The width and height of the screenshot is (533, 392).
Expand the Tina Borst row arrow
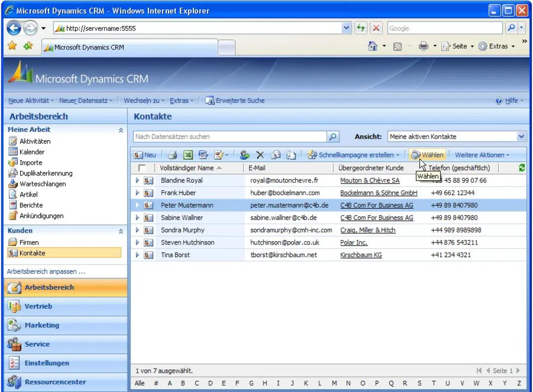pos(137,255)
